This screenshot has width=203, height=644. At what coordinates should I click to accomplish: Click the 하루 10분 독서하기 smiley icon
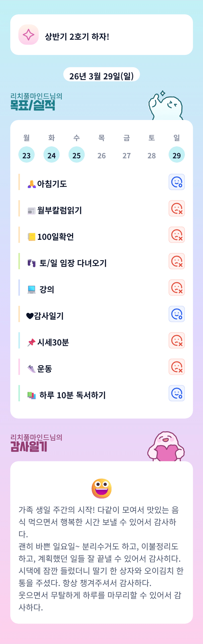[x=176, y=393]
